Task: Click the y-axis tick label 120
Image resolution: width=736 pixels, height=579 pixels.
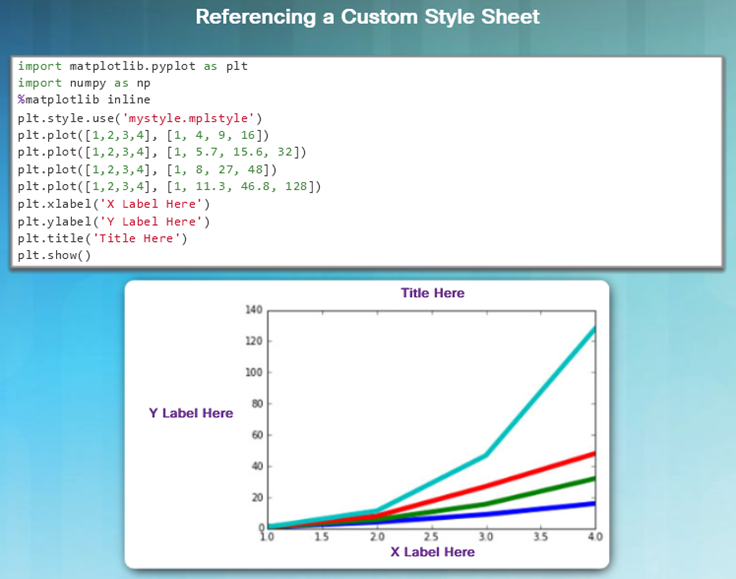Action: (254, 341)
